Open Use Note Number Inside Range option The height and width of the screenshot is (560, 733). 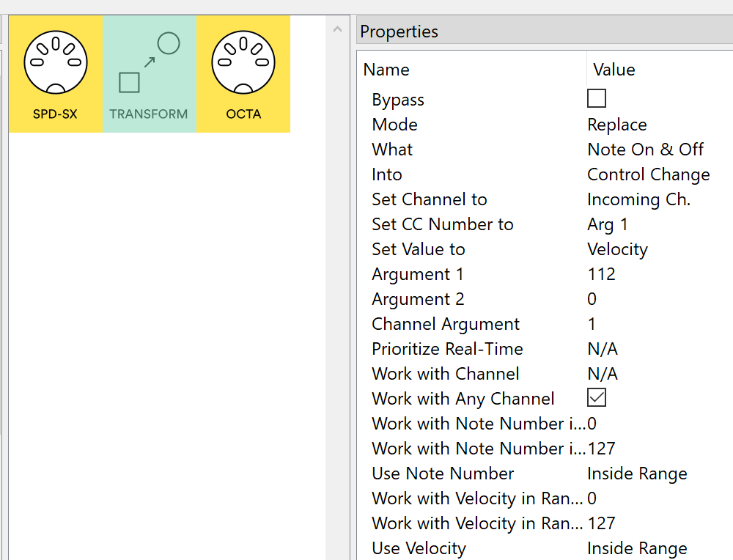click(x=637, y=474)
